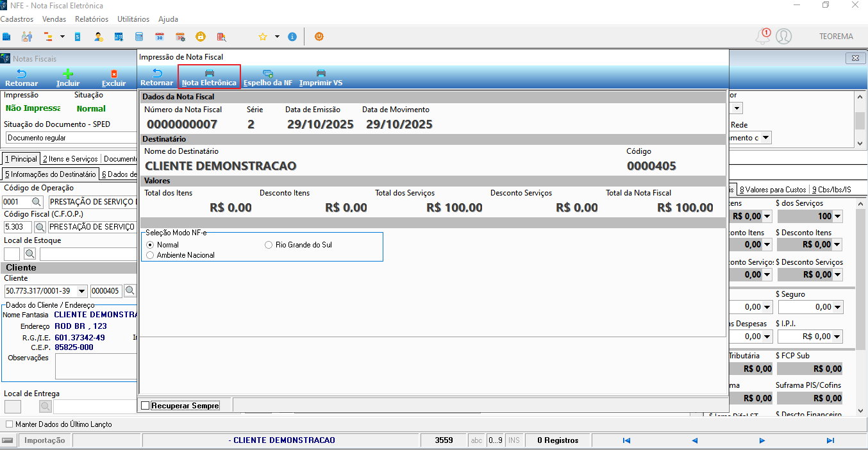The height and width of the screenshot is (450, 868).
Task: Expand the $ Desconto Itens value dropdown
Action: click(x=837, y=244)
